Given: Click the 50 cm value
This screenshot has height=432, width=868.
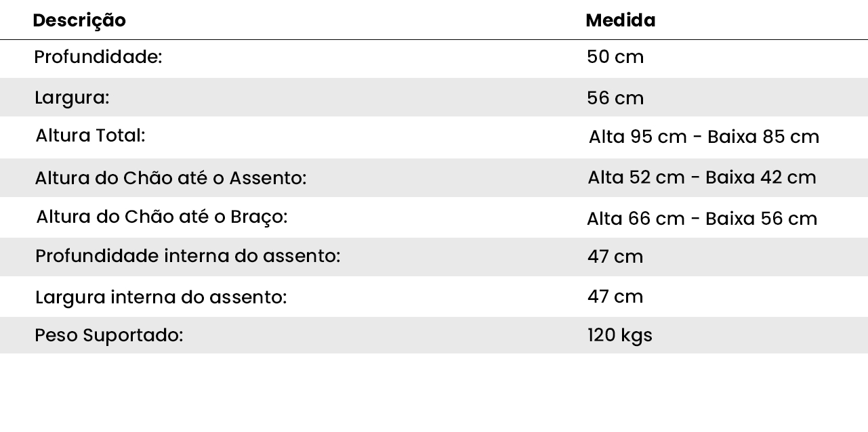Looking at the screenshot, I should point(615,57).
